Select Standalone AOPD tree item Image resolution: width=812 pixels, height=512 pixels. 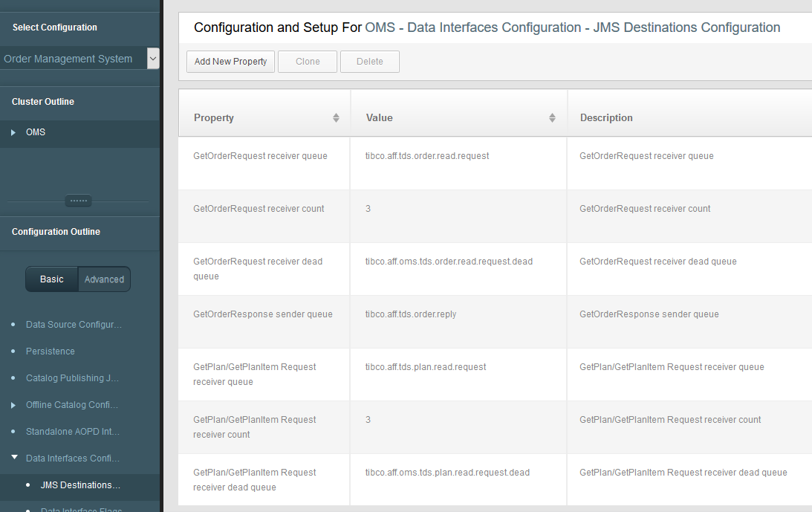point(73,432)
